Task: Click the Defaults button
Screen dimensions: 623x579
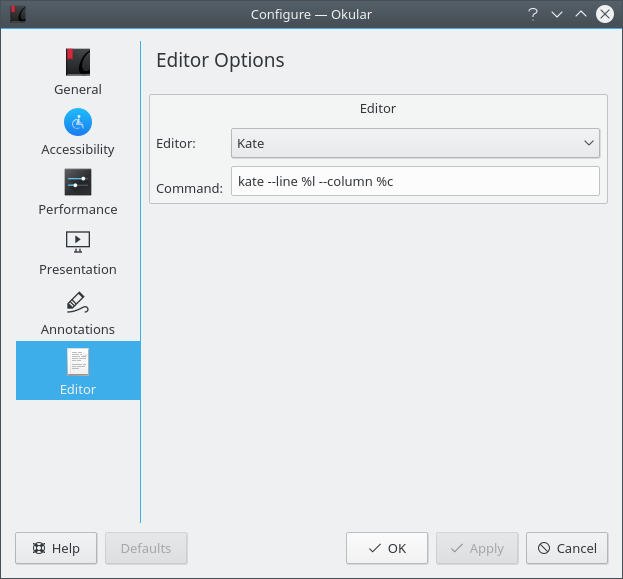Action: [146, 548]
